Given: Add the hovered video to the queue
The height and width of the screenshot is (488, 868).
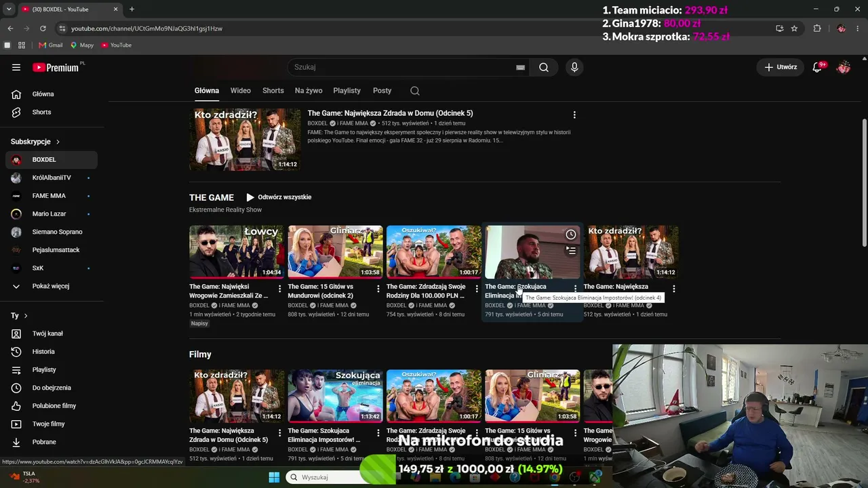Looking at the screenshot, I should (x=571, y=251).
